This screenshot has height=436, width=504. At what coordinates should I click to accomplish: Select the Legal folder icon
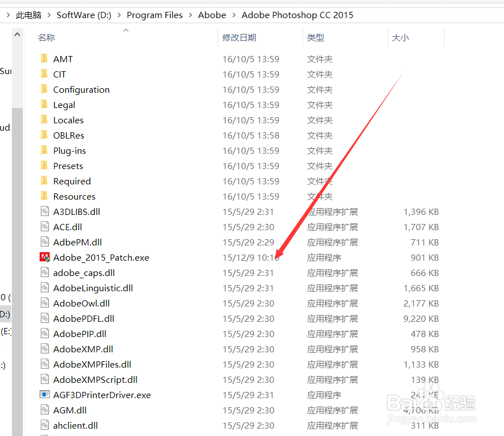(x=44, y=105)
